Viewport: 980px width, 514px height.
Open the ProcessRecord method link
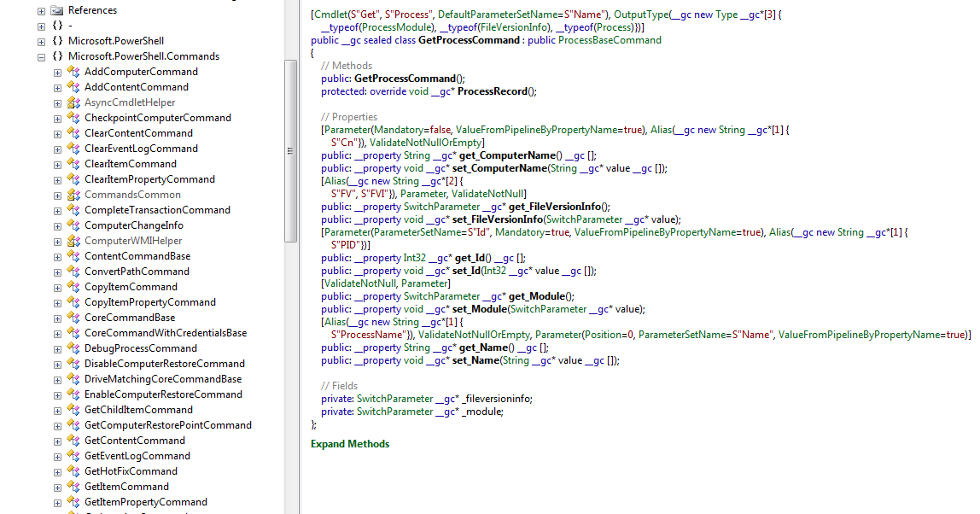click(493, 91)
